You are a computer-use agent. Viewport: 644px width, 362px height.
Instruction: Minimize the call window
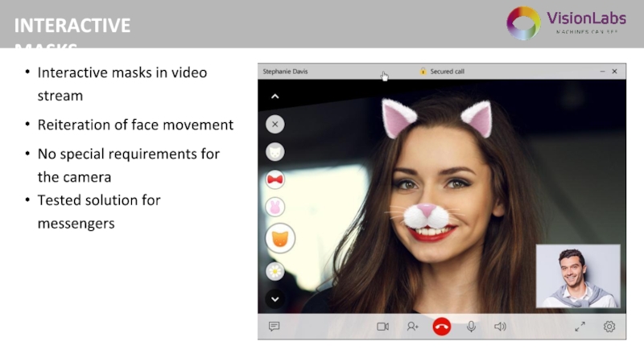(x=602, y=72)
